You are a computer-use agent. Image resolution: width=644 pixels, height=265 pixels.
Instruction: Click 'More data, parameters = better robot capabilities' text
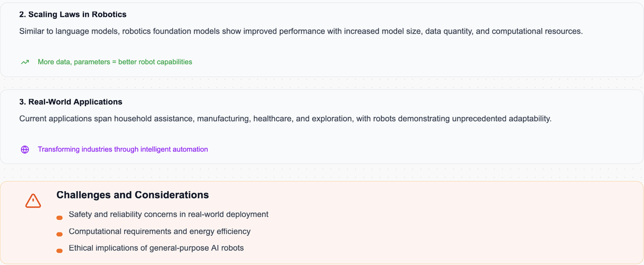coord(115,62)
